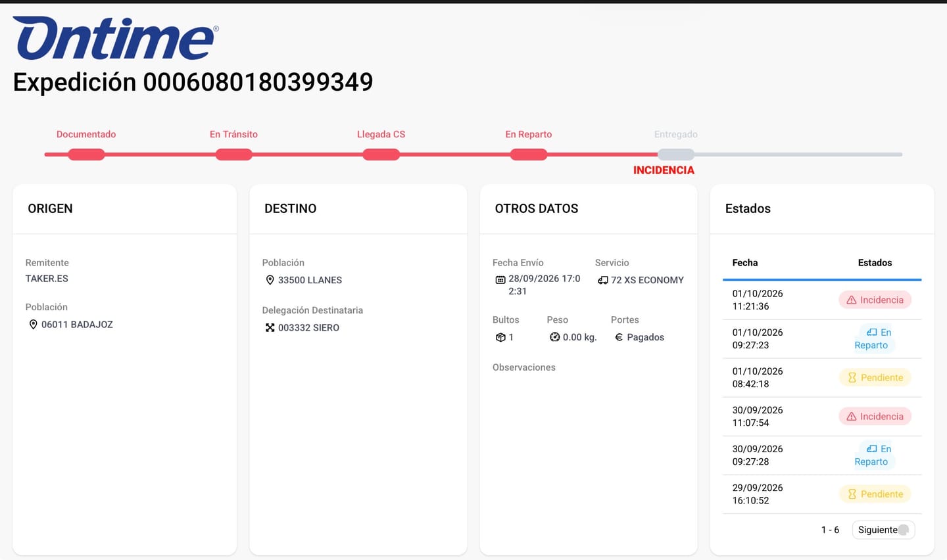Click the destination text 33500 LLANES

310,280
